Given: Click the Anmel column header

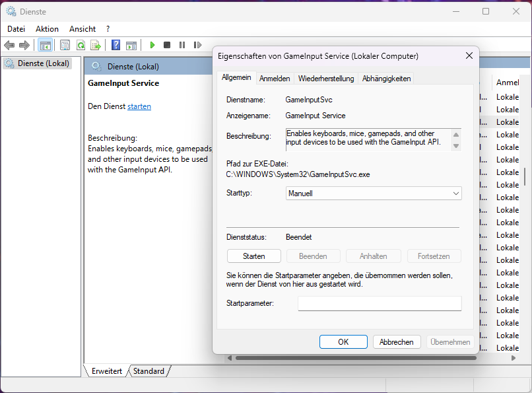Looking at the screenshot, I should click(x=507, y=83).
